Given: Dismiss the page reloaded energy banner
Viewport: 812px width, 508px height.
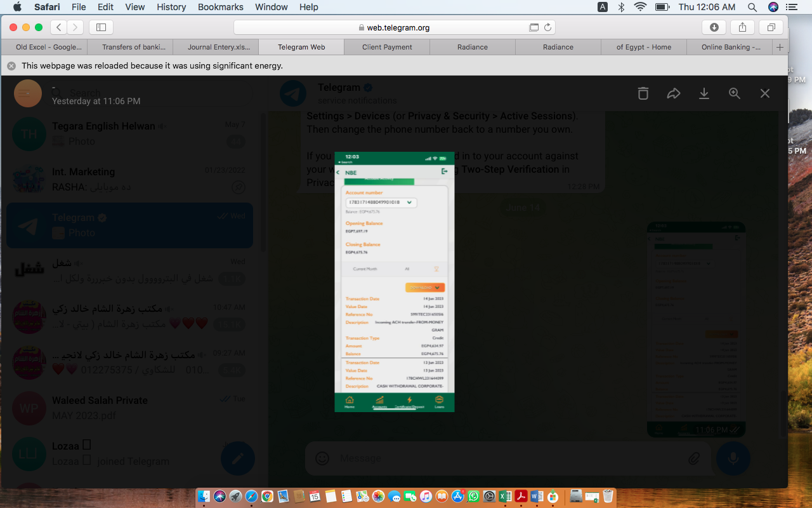Looking at the screenshot, I should pyautogui.click(x=11, y=65).
